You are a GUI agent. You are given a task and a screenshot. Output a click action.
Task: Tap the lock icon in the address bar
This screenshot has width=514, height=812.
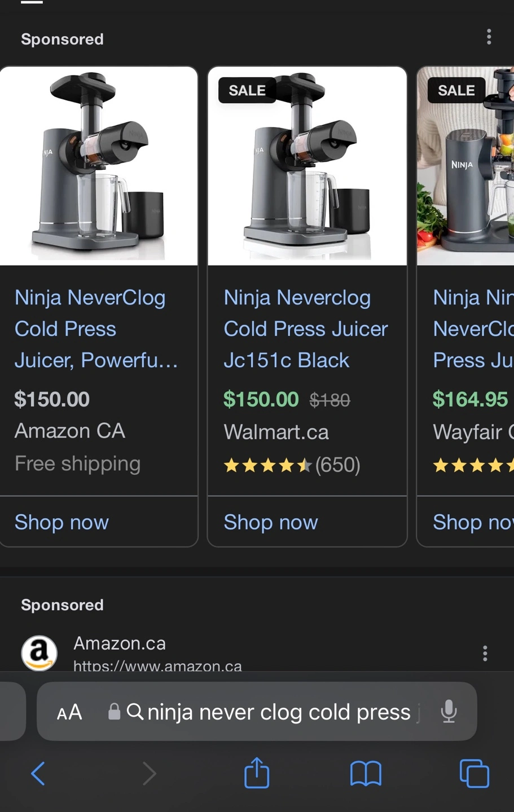pyautogui.click(x=114, y=712)
